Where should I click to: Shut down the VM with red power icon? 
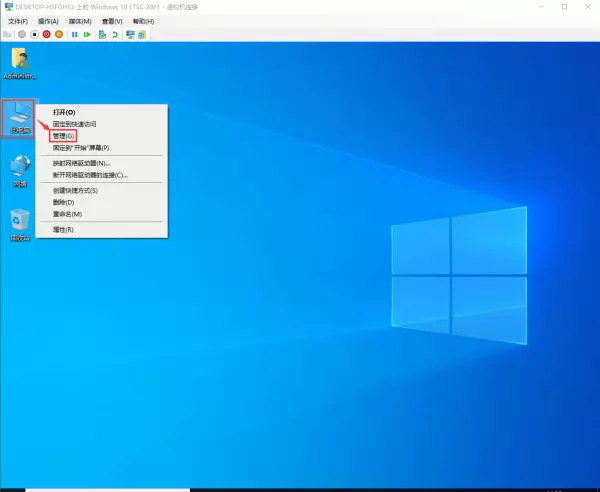point(47,35)
